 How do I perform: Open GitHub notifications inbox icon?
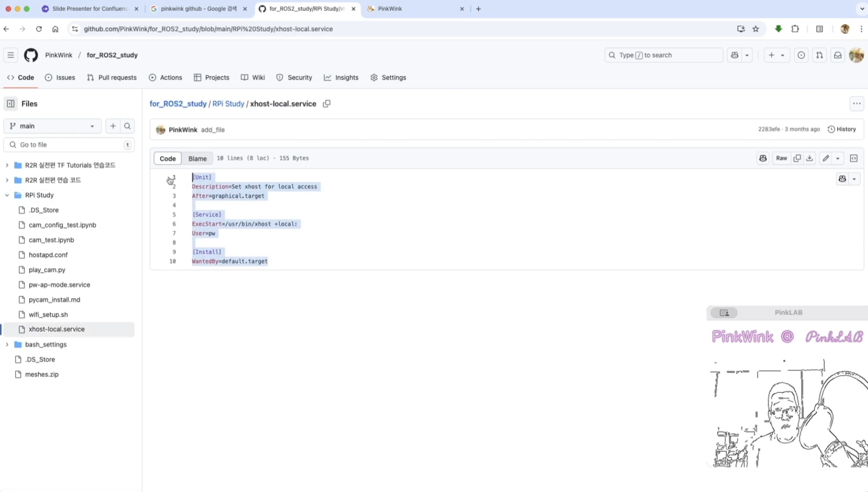(837, 55)
